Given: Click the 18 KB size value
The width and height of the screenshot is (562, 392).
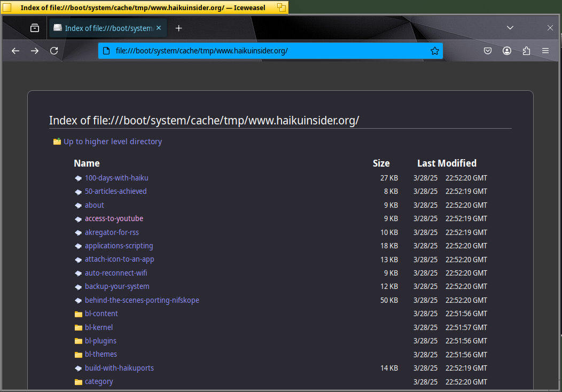Looking at the screenshot, I should pos(389,246).
